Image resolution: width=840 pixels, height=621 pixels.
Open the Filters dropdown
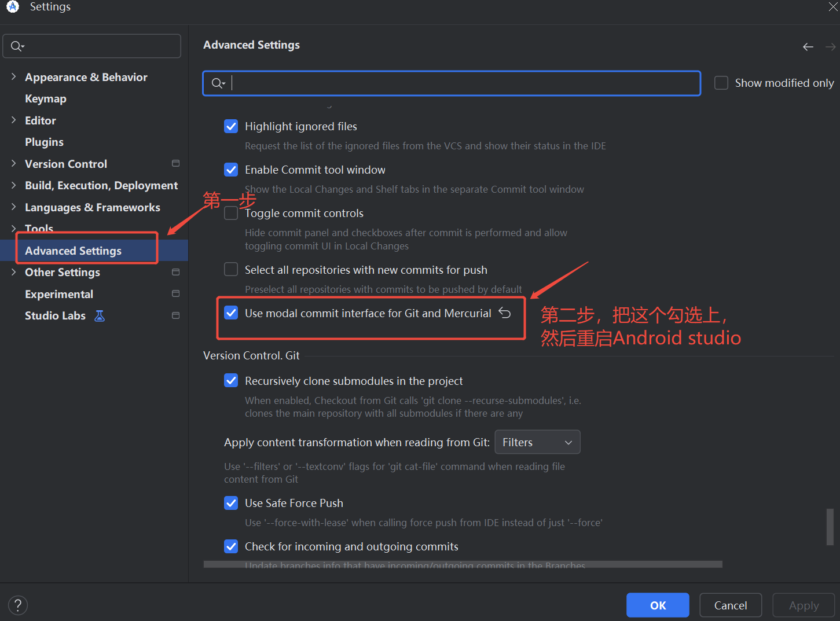537,442
